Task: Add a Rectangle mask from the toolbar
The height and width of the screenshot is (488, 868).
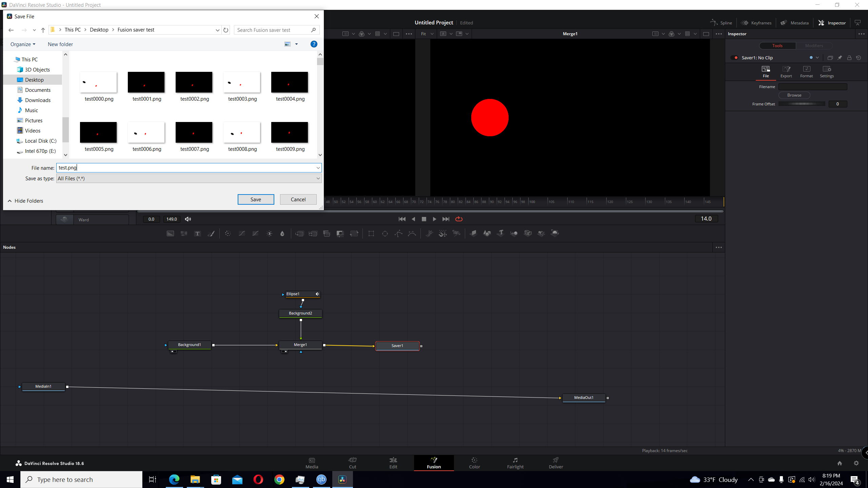Action: [x=371, y=233]
